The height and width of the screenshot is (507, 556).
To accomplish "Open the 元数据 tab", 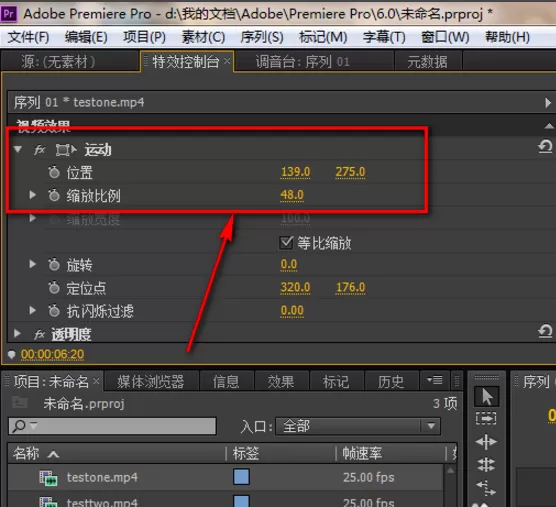I will click(x=427, y=62).
